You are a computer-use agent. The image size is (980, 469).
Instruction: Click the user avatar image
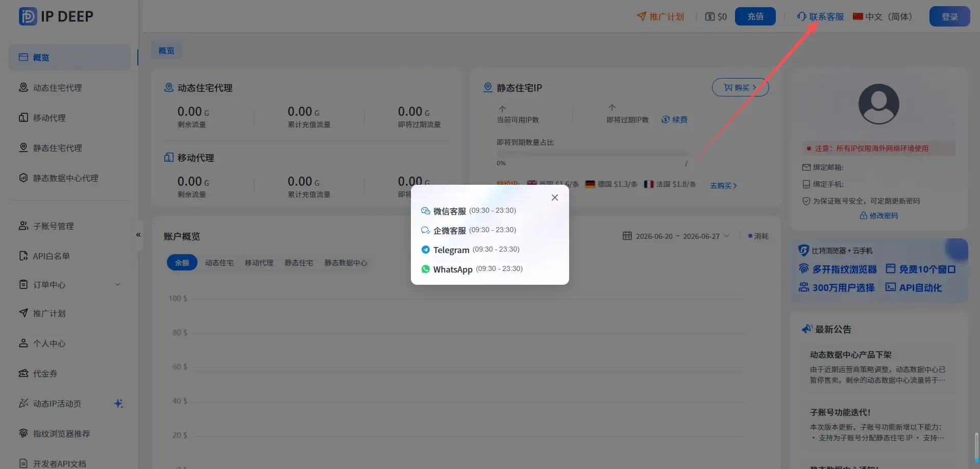click(878, 104)
